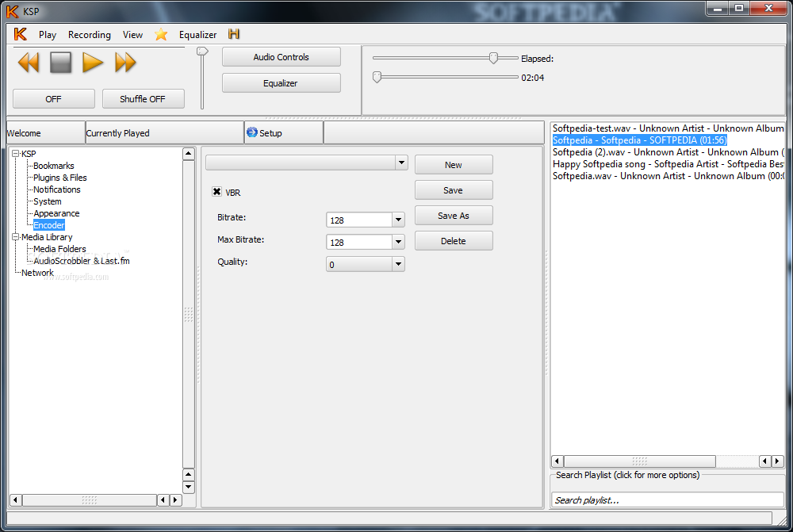Click the track position slider handle near 02:04

377,77
